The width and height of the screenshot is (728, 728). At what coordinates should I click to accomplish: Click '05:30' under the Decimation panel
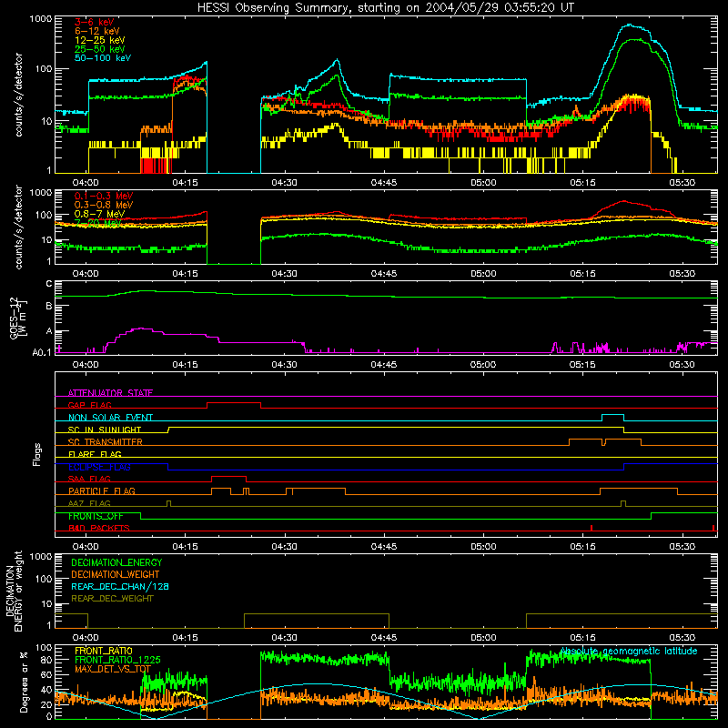682,638
